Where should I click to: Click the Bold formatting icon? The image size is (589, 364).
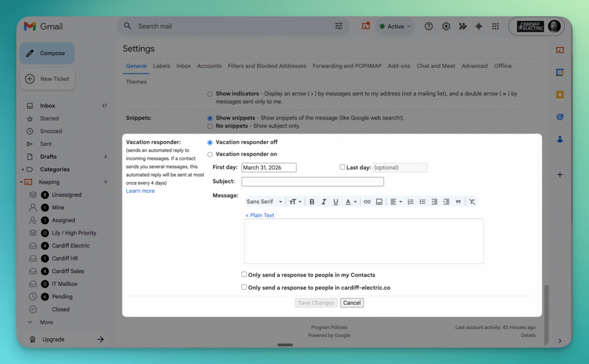(x=311, y=202)
